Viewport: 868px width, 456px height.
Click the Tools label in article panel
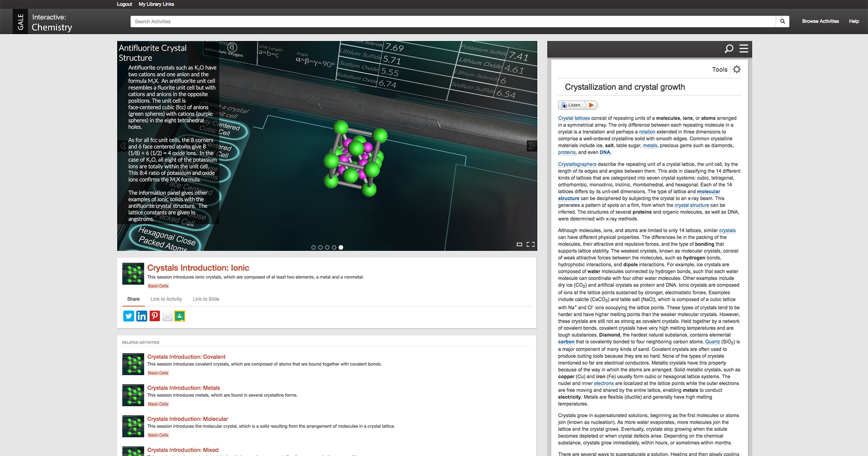(720, 70)
